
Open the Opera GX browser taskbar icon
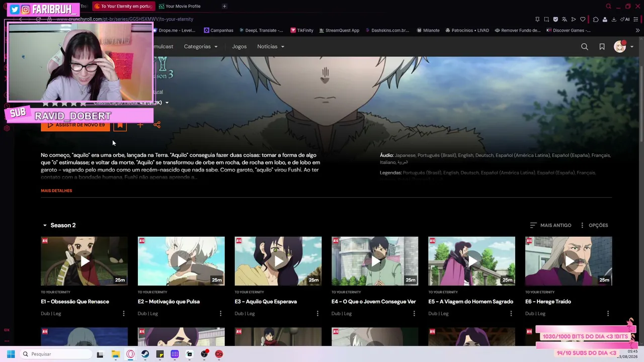click(x=130, y=354)
